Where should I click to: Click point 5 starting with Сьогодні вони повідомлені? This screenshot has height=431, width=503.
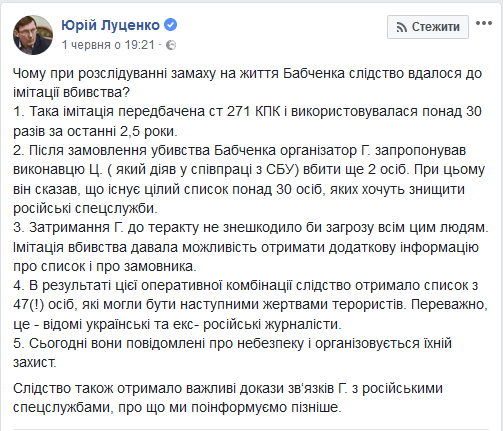point(232,353)
